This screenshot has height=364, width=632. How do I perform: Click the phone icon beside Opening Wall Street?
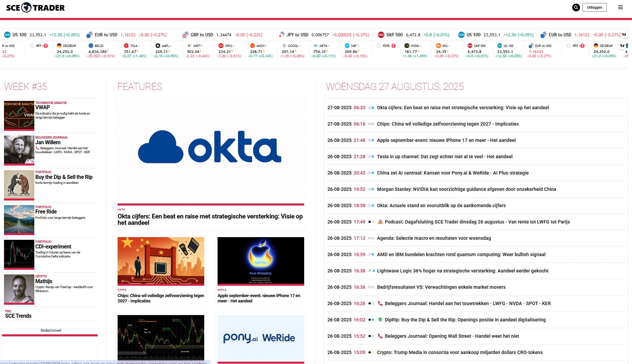[x=380, y=336]
